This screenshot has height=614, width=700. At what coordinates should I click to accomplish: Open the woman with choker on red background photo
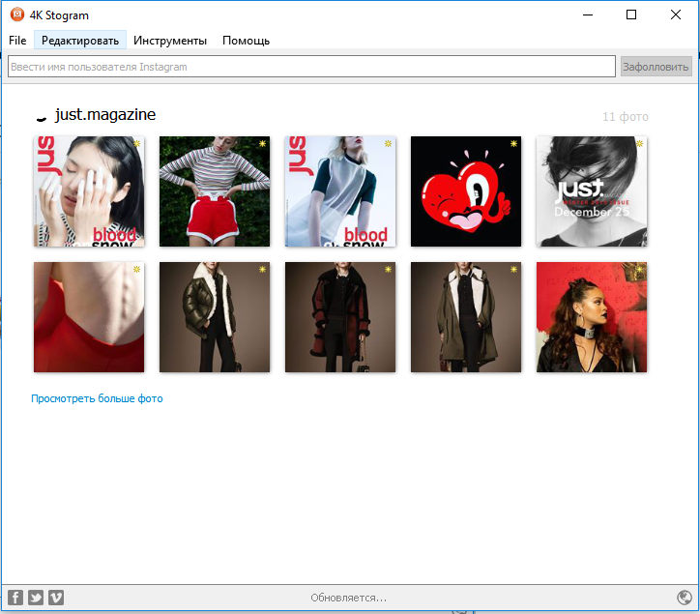point(592,317)
